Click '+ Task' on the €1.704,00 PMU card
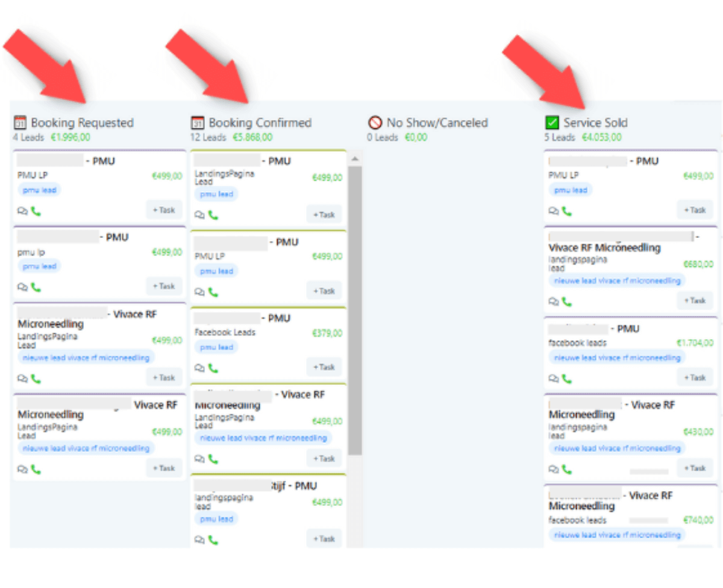The height and width of the screenshot is (588, 723). (x=695, y=378)
